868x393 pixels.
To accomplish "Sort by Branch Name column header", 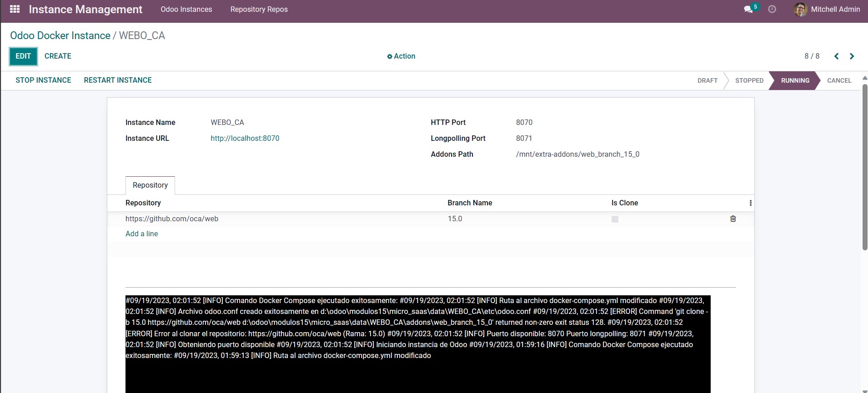I will [470, 203].
